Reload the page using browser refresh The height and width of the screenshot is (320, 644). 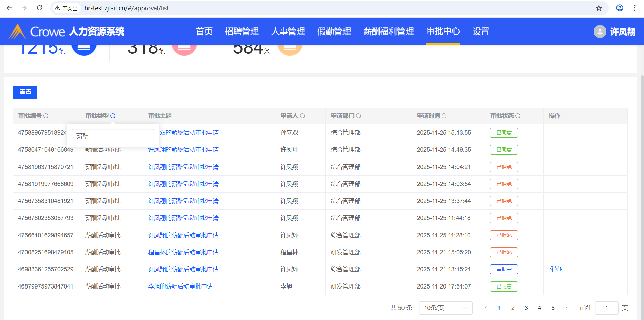pyautogui.click(x=39, y=8)
